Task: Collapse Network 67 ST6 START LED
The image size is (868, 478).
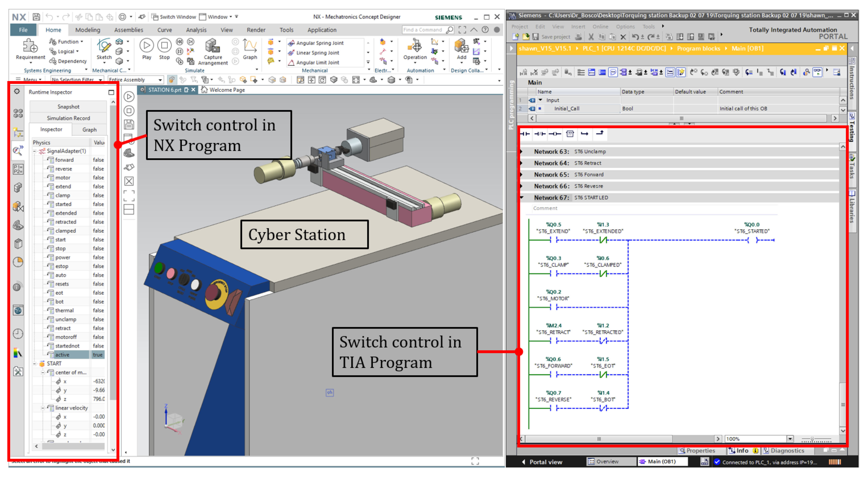Action: (522, 198)
